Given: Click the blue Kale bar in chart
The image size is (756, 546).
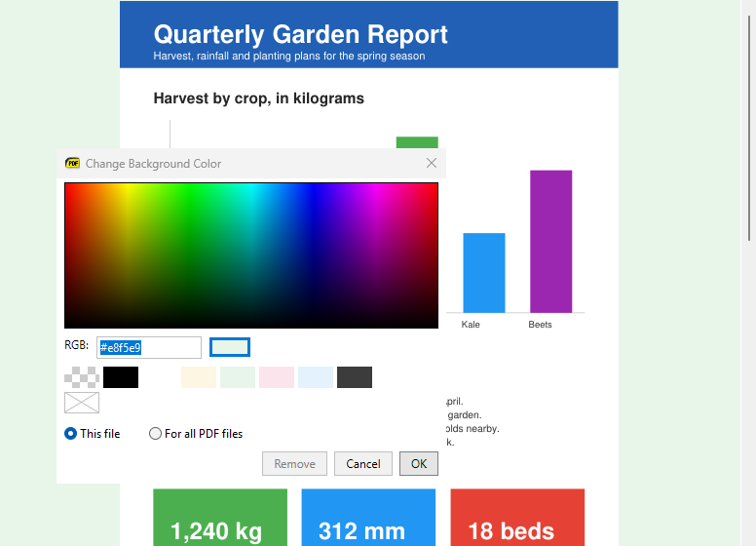Looking at the screenshot, I should pos(484,273).
